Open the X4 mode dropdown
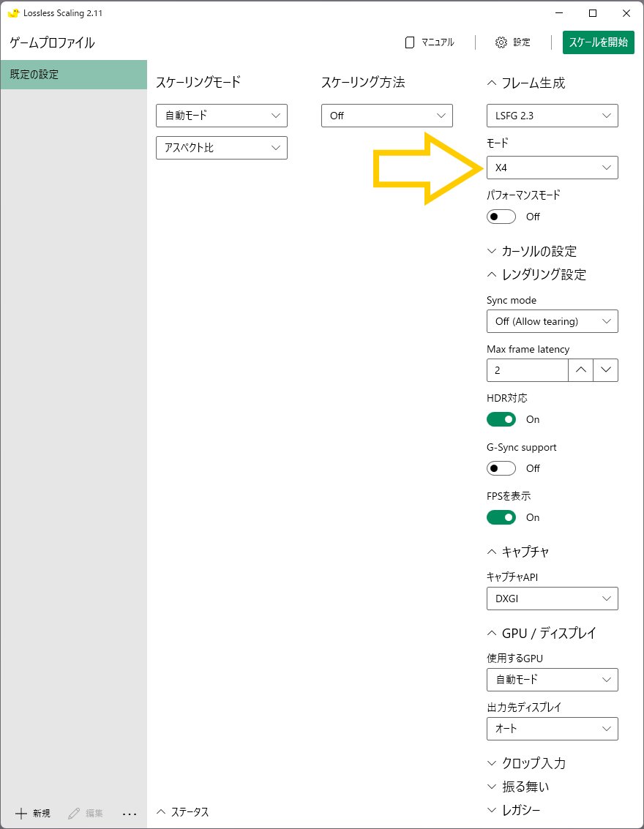644x829 pixels. click(552, 168)
